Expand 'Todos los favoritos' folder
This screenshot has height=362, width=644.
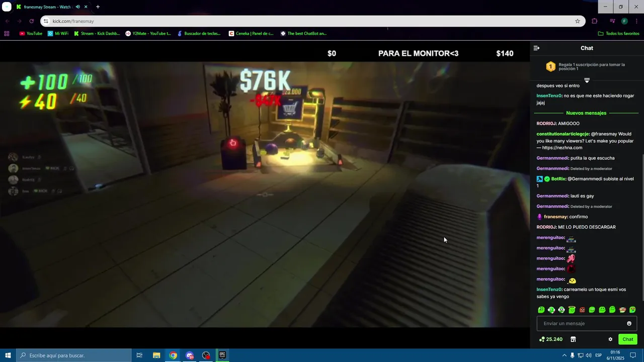point(618,34)
